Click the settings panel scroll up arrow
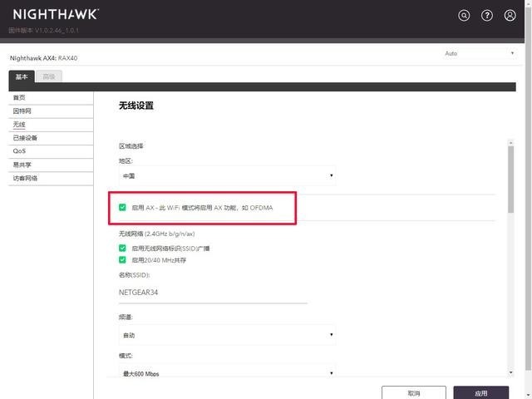 coord(510,143)
